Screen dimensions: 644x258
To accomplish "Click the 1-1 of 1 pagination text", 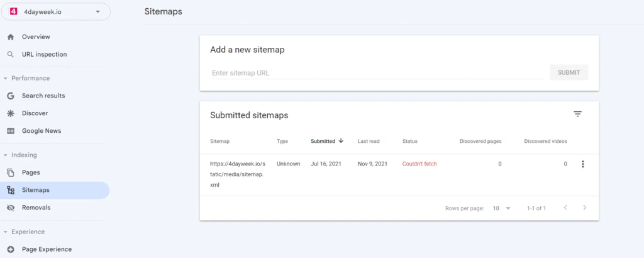I will click(x=536, y=208).
